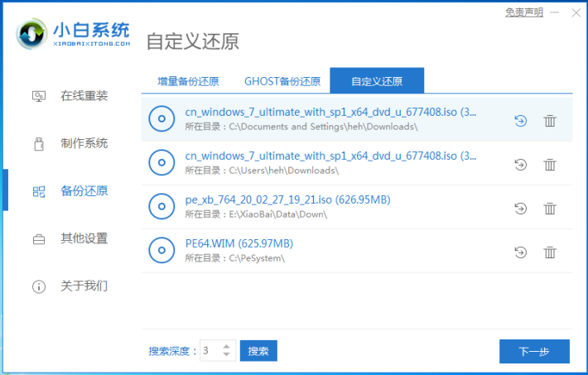Screen dimensions: 588x375
Task: Delete pe_xb_764 iso using trash icon
Action: click(550, 209)
